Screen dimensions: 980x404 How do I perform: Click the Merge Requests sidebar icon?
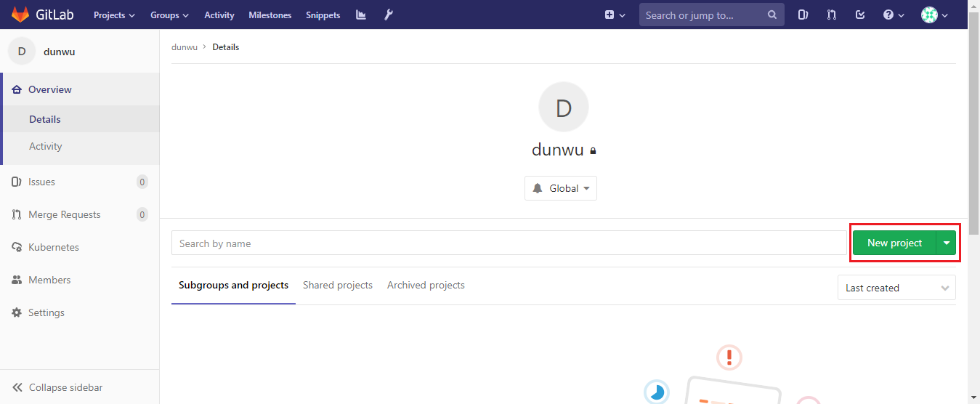point(17,214)
